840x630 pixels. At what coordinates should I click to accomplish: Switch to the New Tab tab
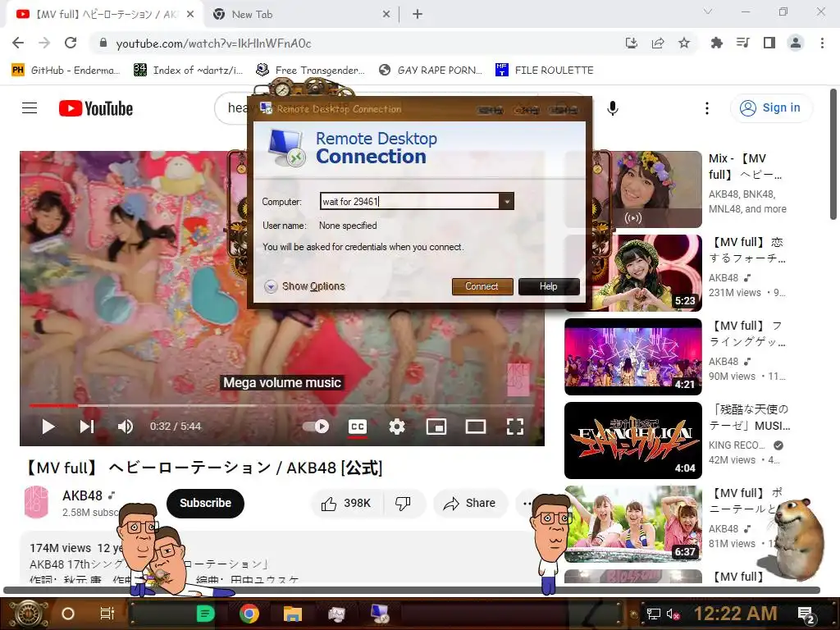click(x=302, y=15)
